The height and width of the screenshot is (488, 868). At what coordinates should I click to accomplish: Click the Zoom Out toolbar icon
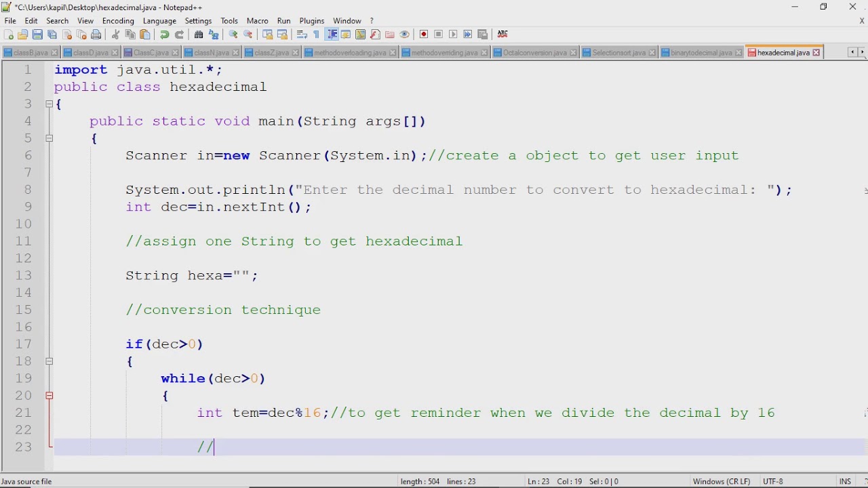248,35
